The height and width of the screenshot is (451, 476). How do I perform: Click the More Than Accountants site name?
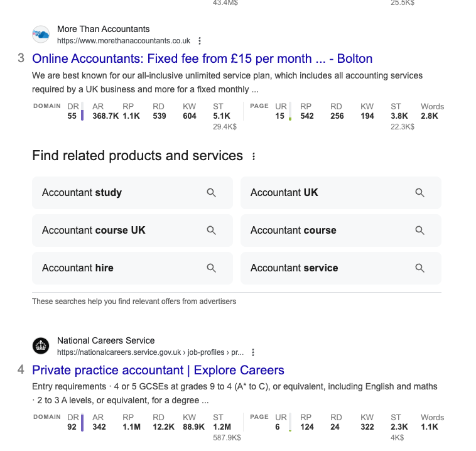click(104, 29)
